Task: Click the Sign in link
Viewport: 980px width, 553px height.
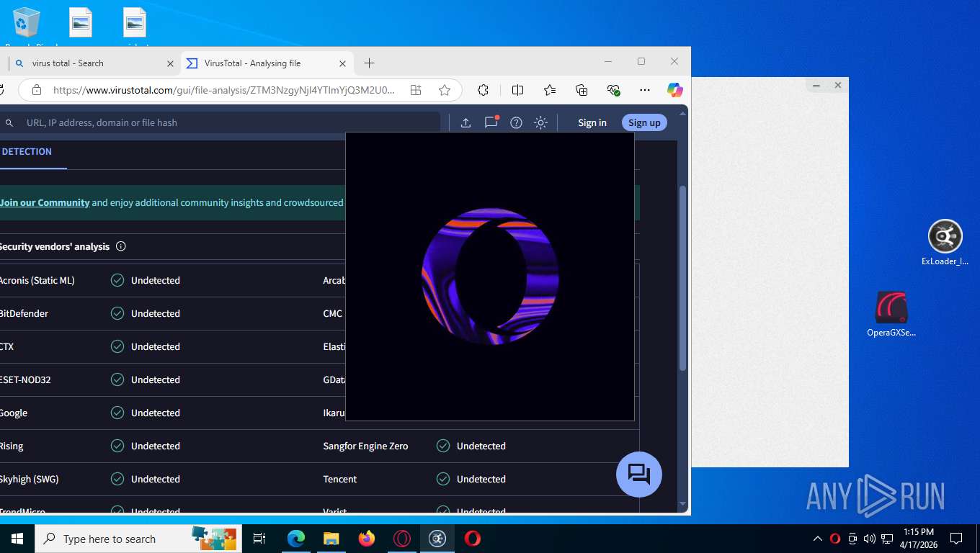Action: click(x=592, y=122)
